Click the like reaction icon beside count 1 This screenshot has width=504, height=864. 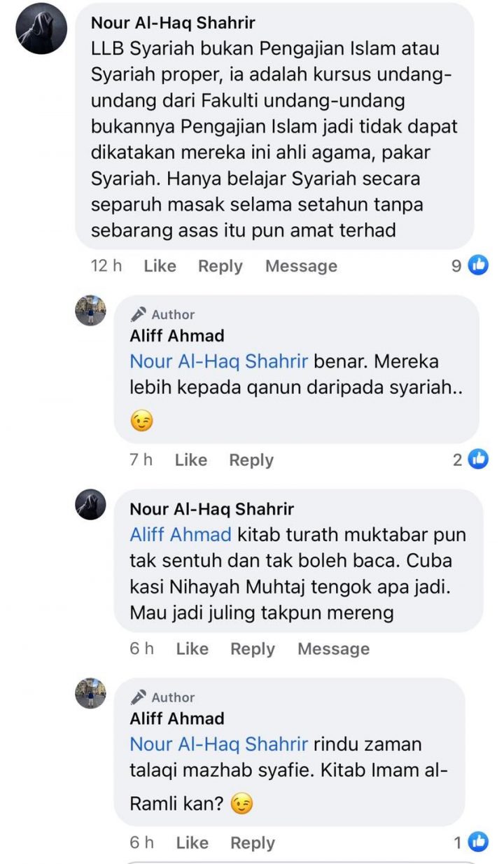478,842
